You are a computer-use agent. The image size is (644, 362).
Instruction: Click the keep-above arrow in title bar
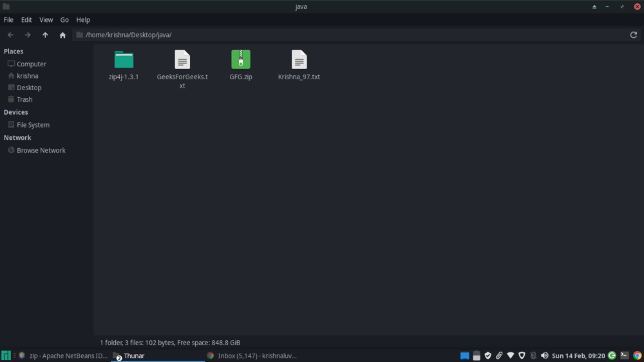tap(594, 6)
